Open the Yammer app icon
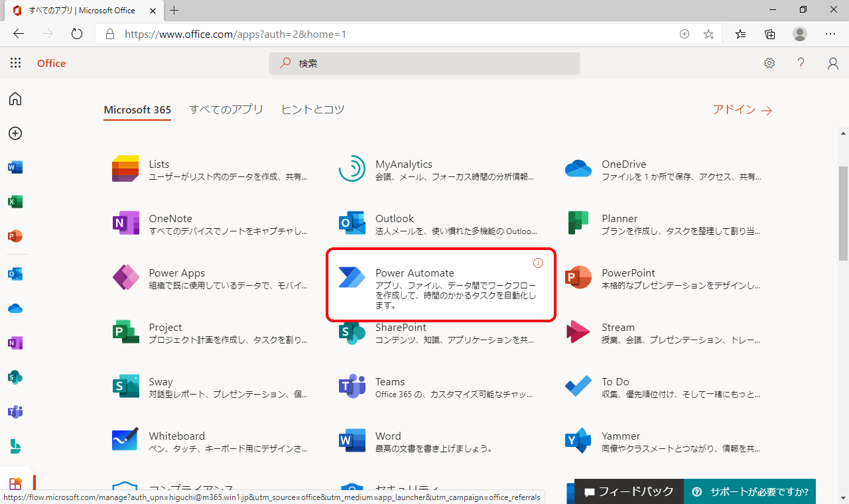Image resolution: width=849 pixels, height=504 pixels. [578, 441]
